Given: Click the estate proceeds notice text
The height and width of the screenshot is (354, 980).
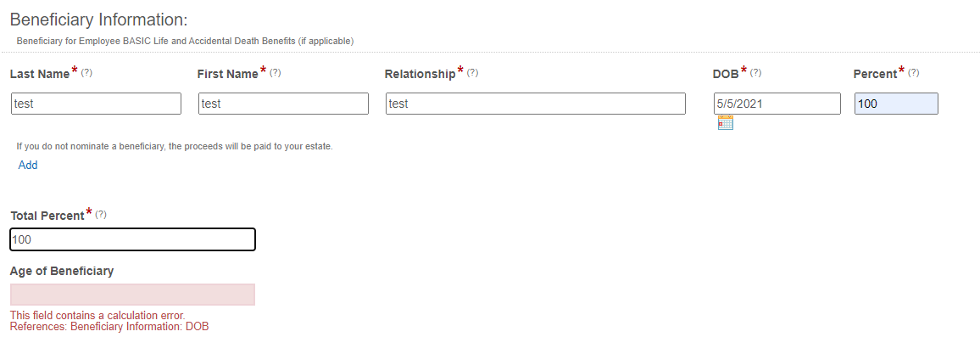Looking at the screenshot, I should click(x=175, y=146).
